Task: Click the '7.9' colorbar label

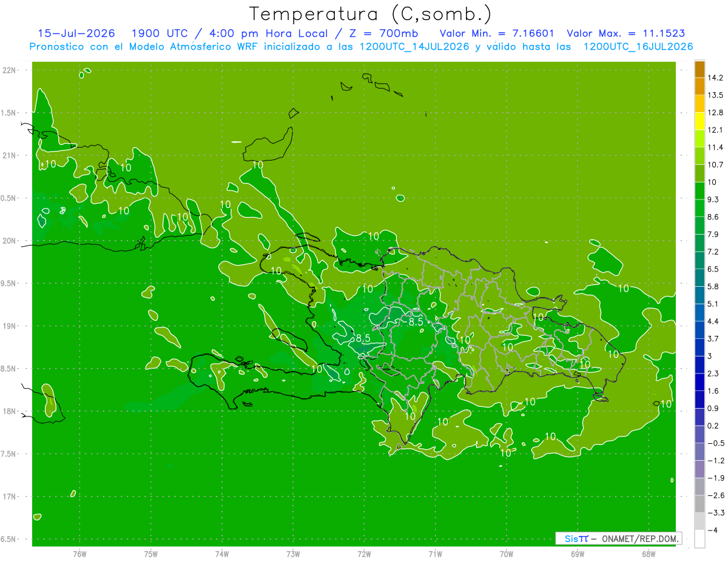Action: 713,234
